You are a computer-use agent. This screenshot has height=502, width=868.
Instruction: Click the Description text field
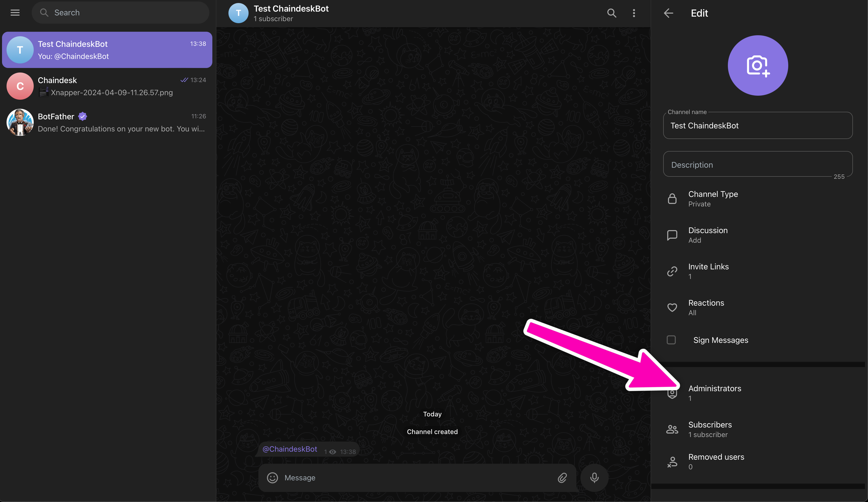(x=758, y=165)
